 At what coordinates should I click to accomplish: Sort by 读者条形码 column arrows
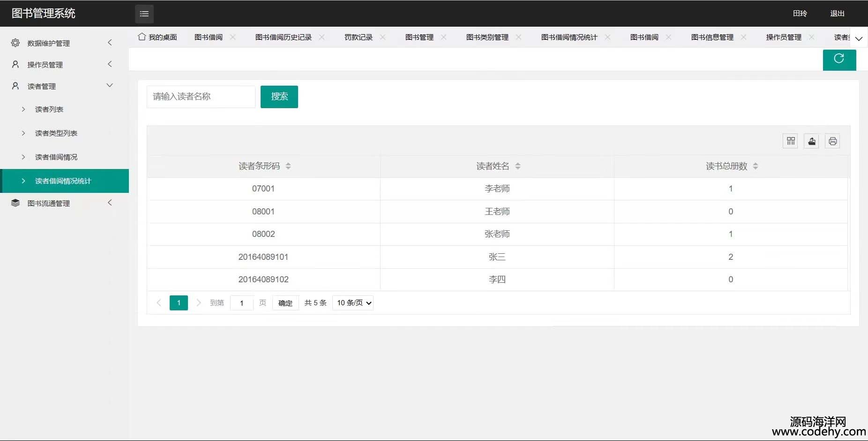[288, 166]
